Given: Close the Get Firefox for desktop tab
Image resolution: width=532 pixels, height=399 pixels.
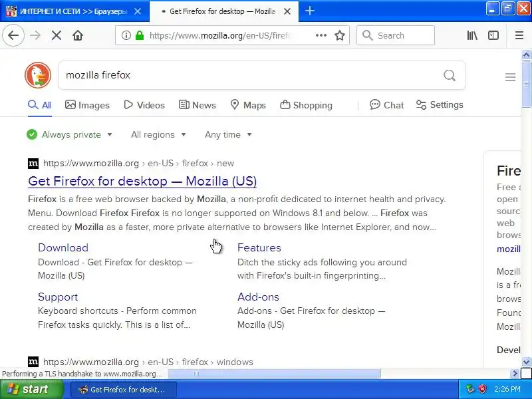Looking at the screenshot, I should click(287, 11).
